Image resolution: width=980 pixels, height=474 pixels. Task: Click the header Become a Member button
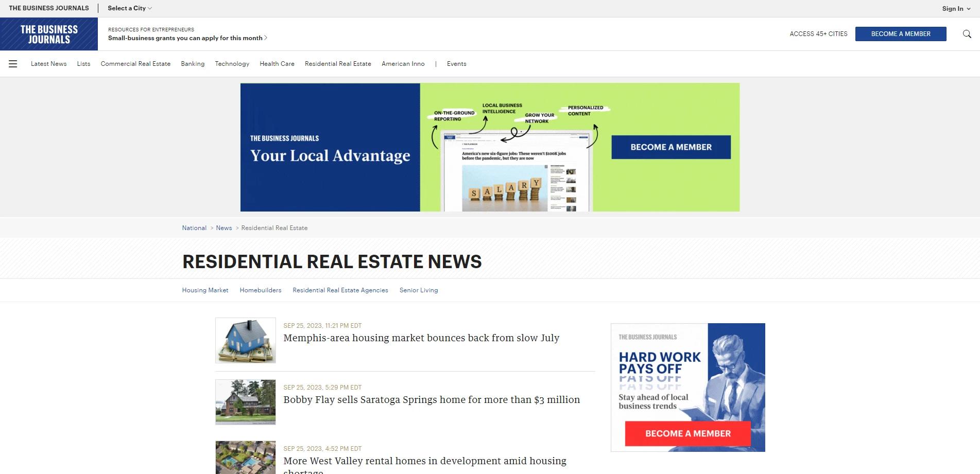tap(900, 34)
